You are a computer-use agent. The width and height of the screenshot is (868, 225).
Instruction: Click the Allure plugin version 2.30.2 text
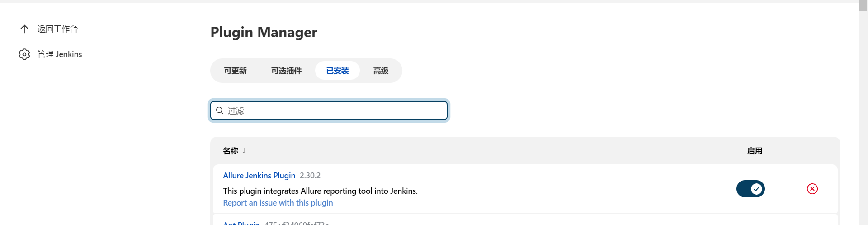[x=310, y=176]
